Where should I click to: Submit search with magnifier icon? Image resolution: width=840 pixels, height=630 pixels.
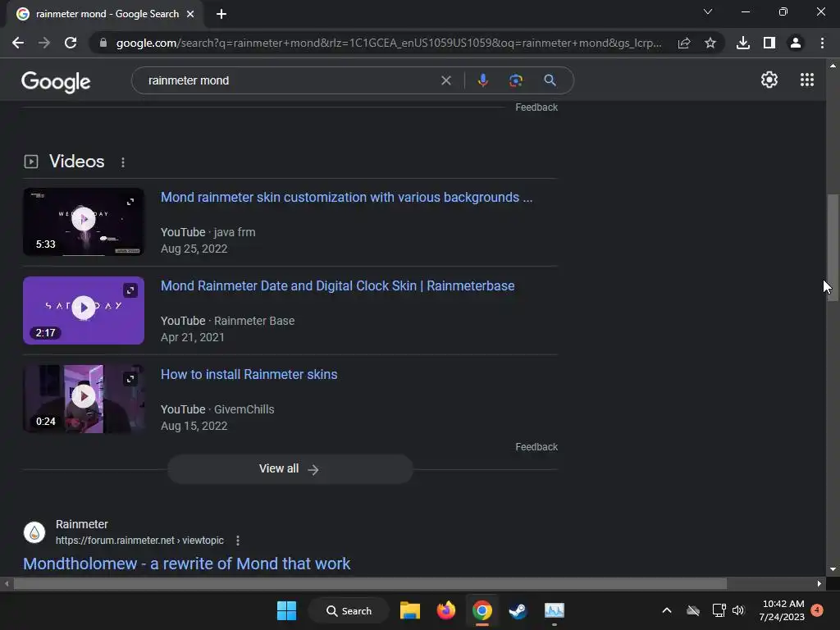tap(550, 80)
